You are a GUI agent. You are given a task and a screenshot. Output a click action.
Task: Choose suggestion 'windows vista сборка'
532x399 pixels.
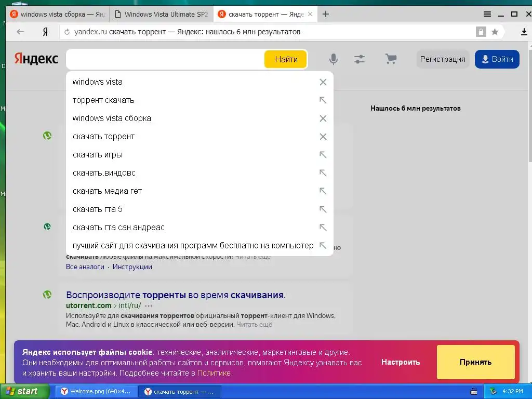point(199,118)
